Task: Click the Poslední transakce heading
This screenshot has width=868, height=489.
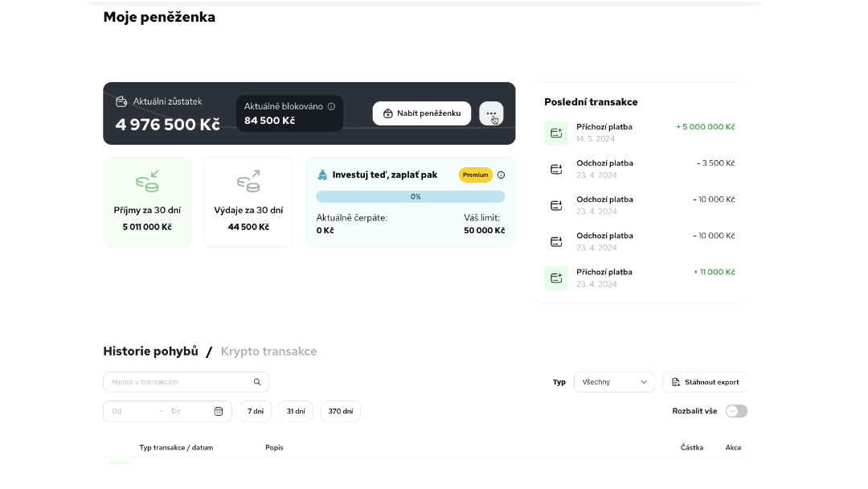Action: (591, 102)
